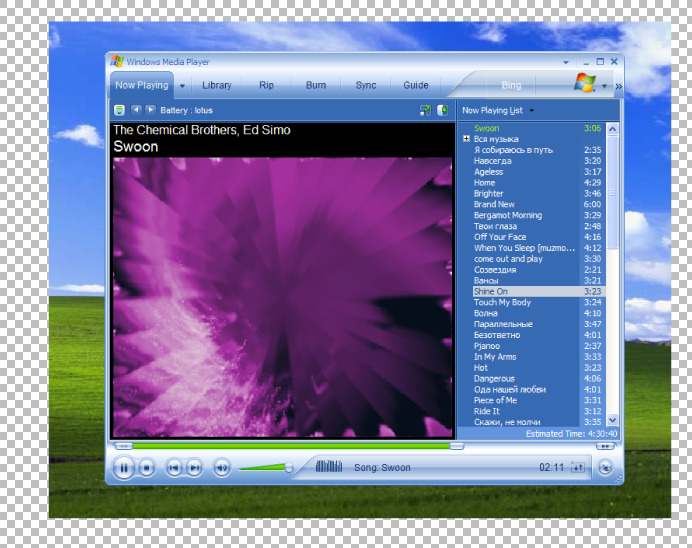Image resolution: width=692 pixels, height=548 pixels.
Task: Skip to the next track
Action: [194, 468]
